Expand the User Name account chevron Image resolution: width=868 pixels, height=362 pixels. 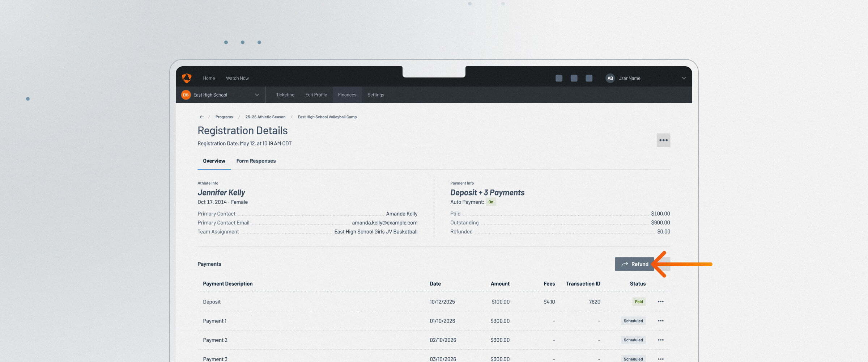tap(684, 78)
